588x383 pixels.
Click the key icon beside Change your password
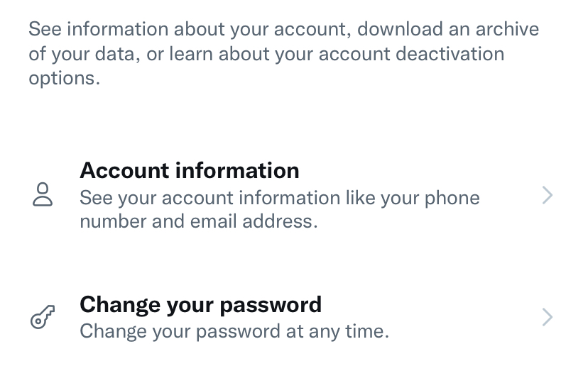click(x=43, y=317)
